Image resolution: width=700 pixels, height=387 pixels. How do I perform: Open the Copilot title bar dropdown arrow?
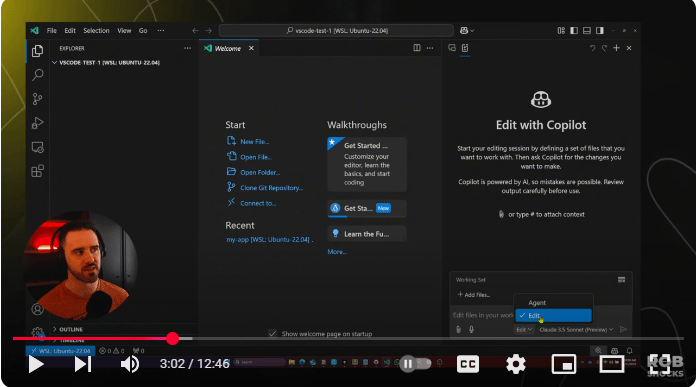[x=472, y=31]
